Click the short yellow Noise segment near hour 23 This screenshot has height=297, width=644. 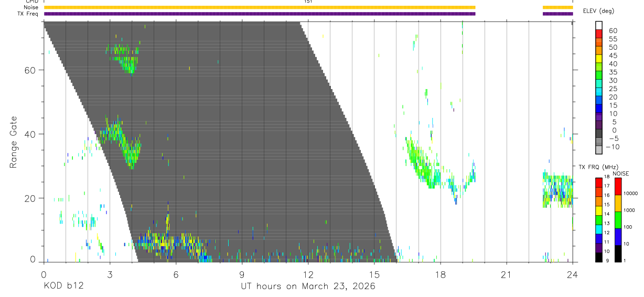(557, 7)
